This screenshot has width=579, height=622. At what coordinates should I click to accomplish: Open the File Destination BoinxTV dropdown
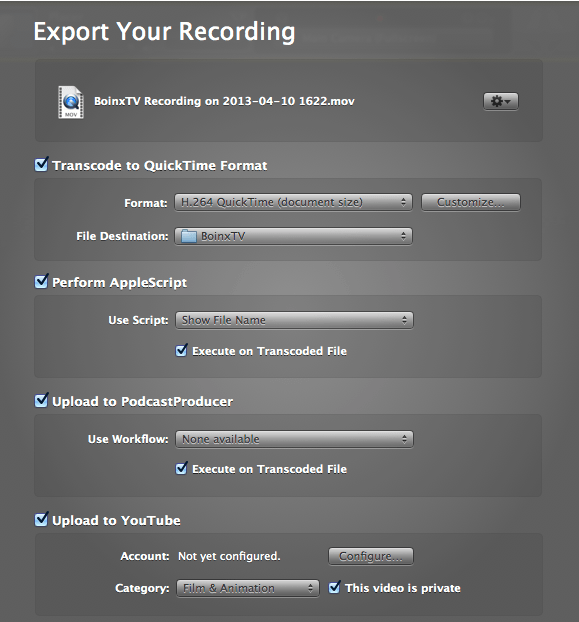(293, 236)
